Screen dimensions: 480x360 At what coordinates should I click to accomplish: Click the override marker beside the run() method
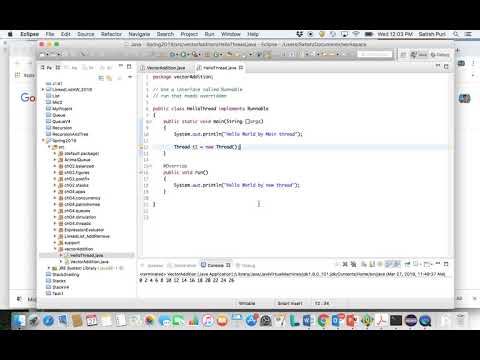pos(141,173)
